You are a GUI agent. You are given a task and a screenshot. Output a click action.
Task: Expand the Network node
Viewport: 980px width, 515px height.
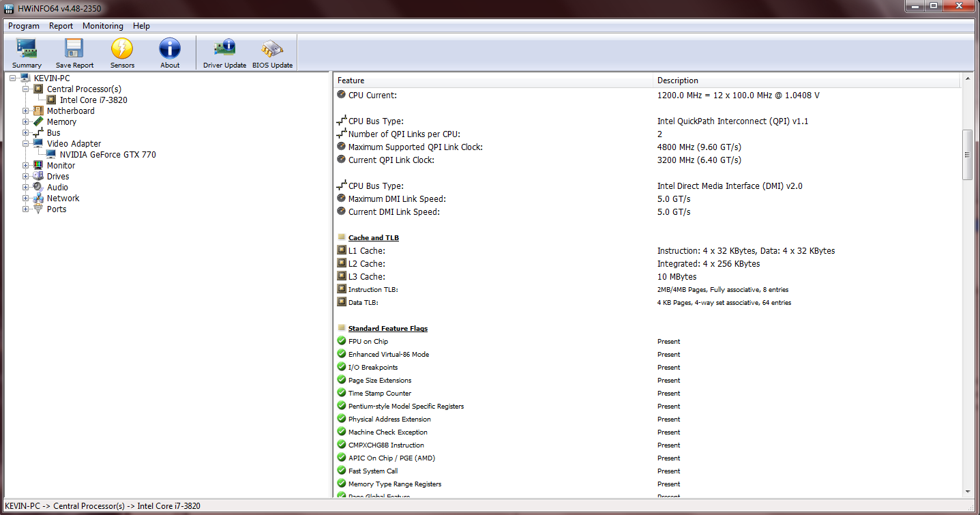26,198
